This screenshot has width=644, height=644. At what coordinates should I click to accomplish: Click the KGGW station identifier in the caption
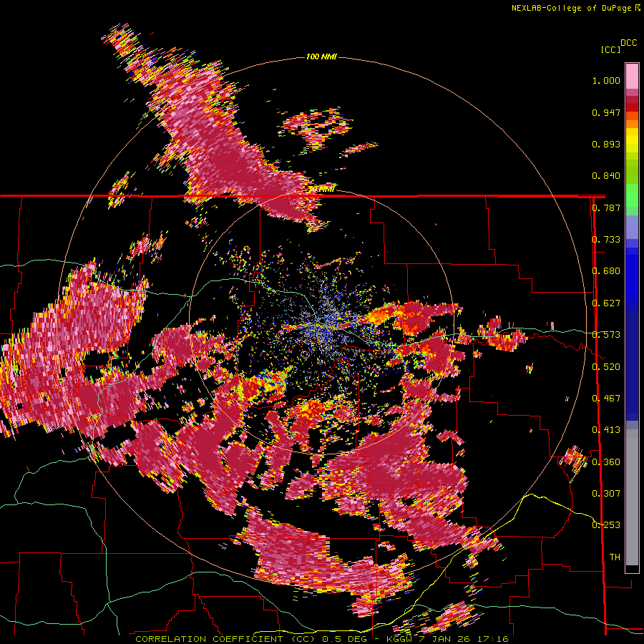[x=401, y=639]
